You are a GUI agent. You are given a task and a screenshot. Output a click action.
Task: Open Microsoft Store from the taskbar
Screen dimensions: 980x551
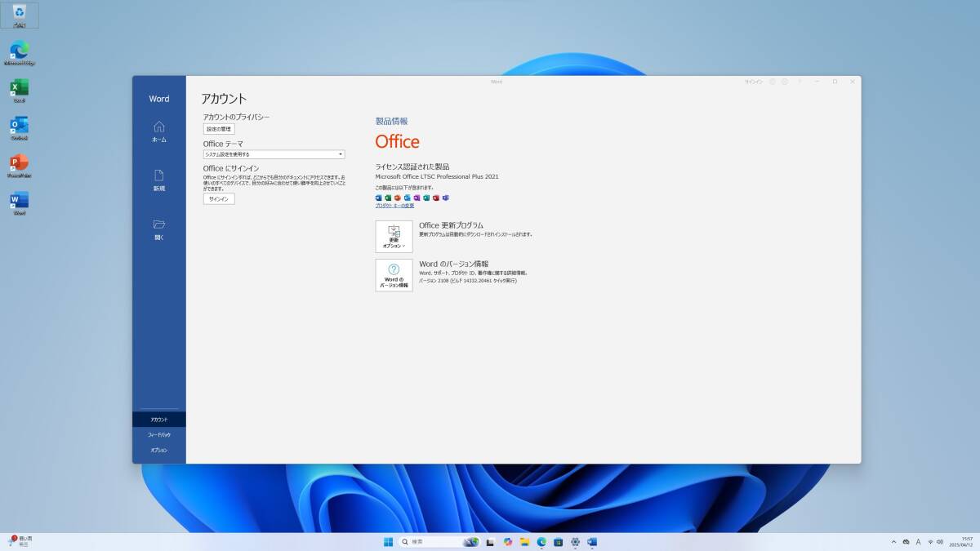click(559, 542)
